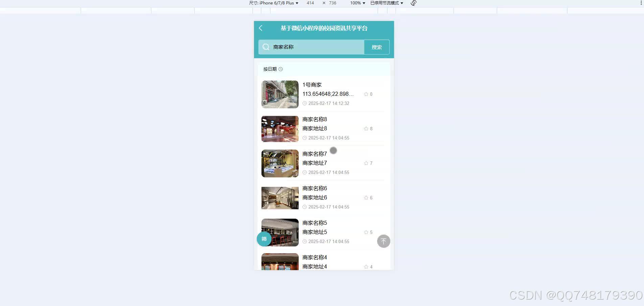Click the star icon next to 商家名称4

tap(366, 267)
